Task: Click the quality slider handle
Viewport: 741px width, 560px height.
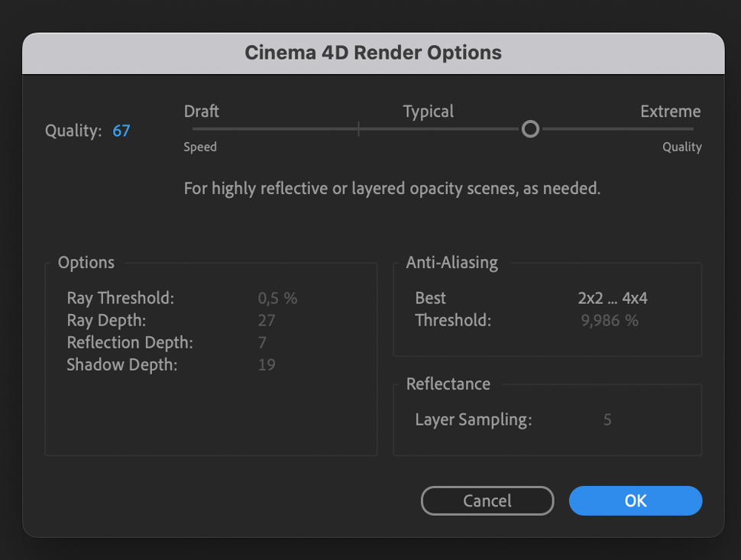Action: coord(530,129)
